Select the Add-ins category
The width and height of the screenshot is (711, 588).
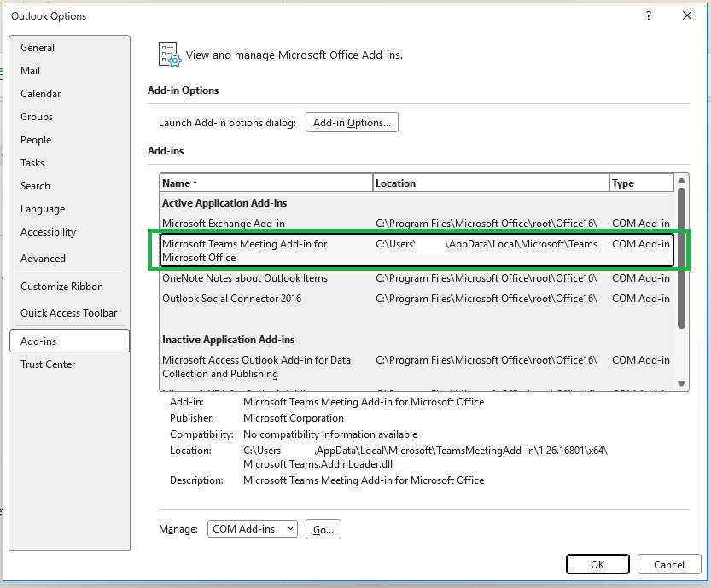[x=69, y=341]
